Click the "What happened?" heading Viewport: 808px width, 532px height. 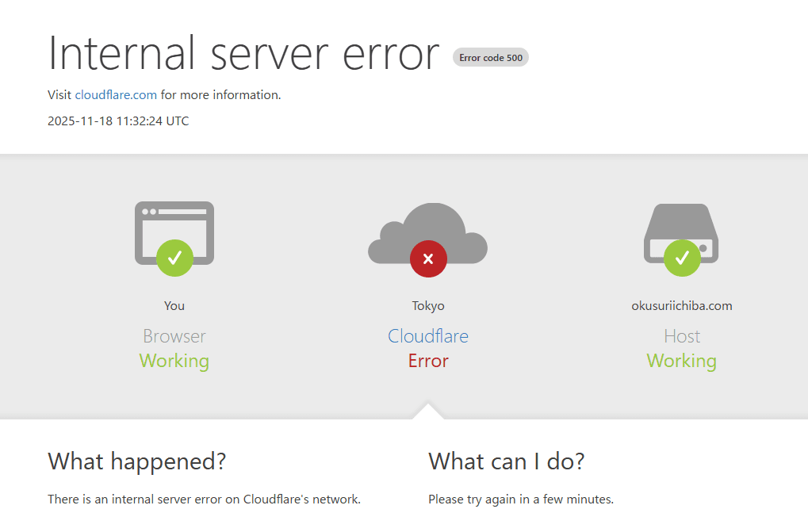pyautogui.click(x=136, y=461)
